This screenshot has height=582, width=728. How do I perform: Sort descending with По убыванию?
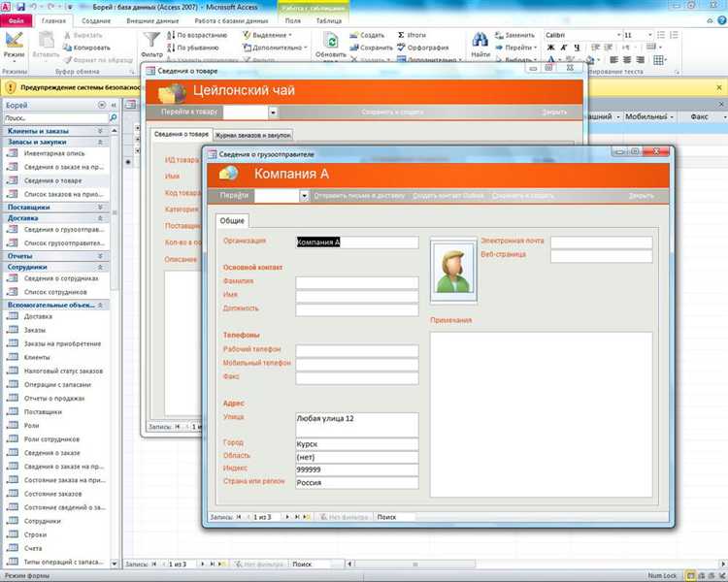click(x=192, y=48)
